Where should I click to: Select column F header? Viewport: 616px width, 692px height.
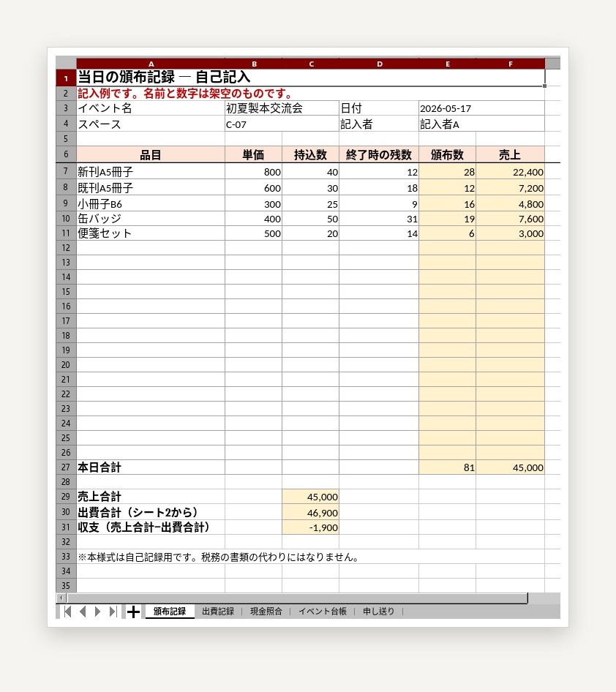[x=511, y=64]
